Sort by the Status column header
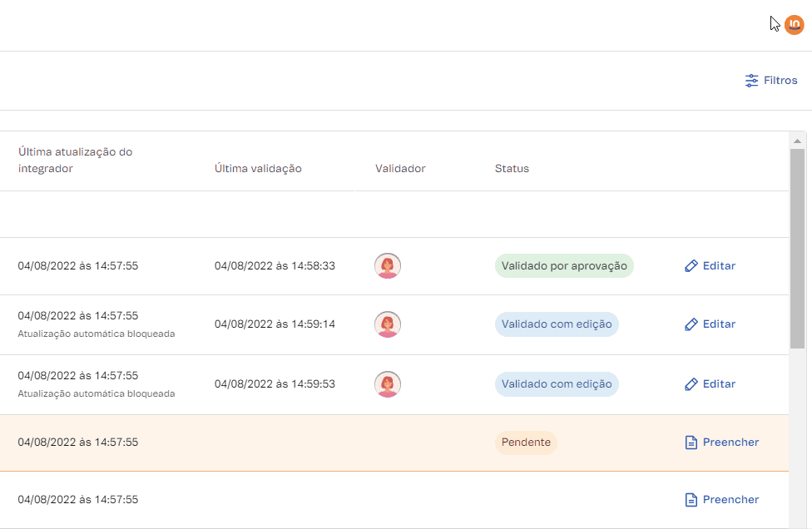Screen dimensions: 812x529 pos(512,169)
